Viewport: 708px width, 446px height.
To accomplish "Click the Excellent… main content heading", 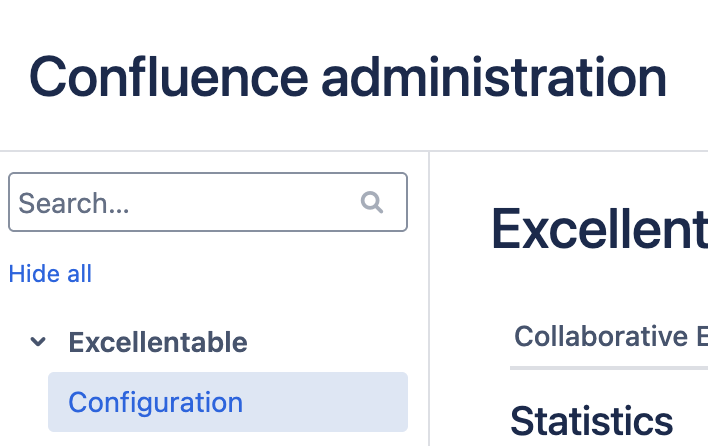I will (600, 229).
